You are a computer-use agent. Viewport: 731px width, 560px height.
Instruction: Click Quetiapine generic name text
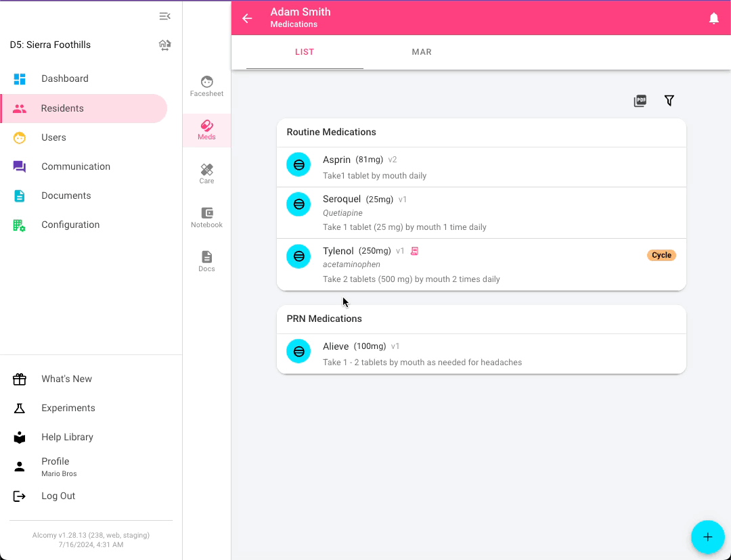coord(342,213)
